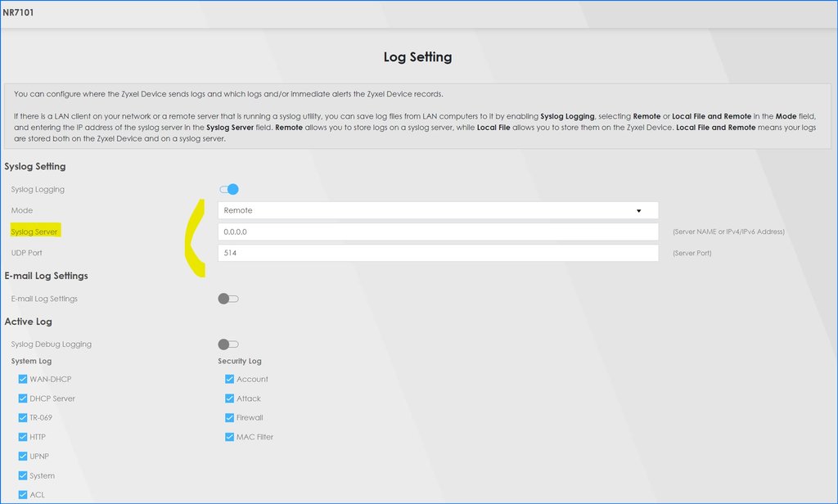Click the Active Log section heading

29,322
